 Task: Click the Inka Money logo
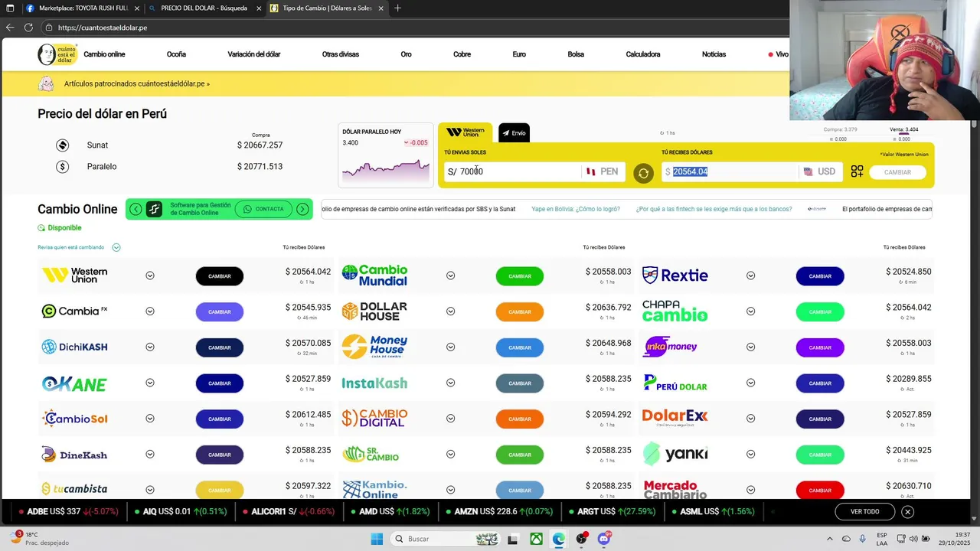(670, 347)
